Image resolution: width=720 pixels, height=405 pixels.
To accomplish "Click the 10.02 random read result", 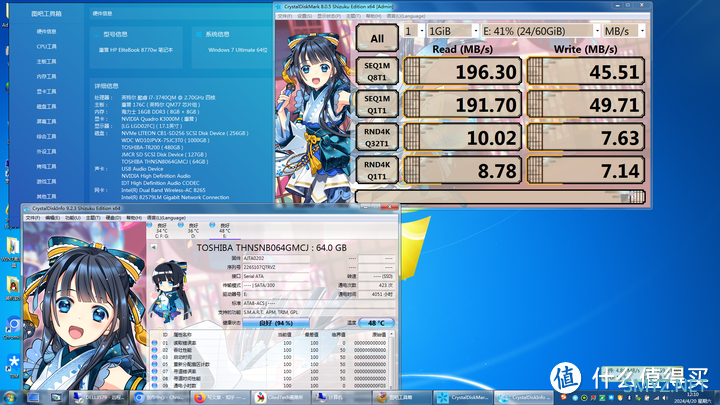I will pyautogui.click(x=463, y=138).
